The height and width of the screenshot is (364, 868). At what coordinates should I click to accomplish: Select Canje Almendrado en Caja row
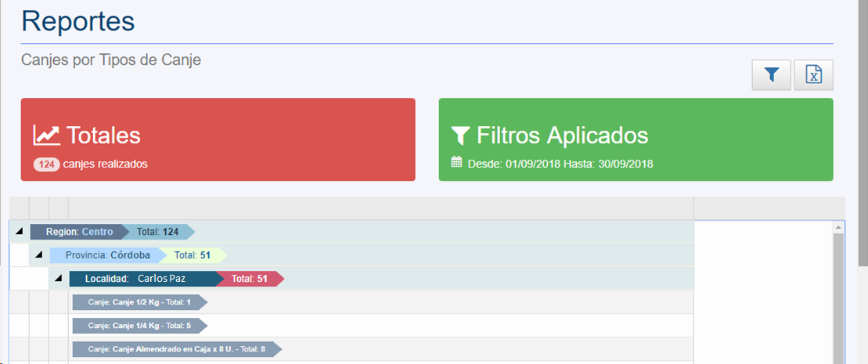175,349
